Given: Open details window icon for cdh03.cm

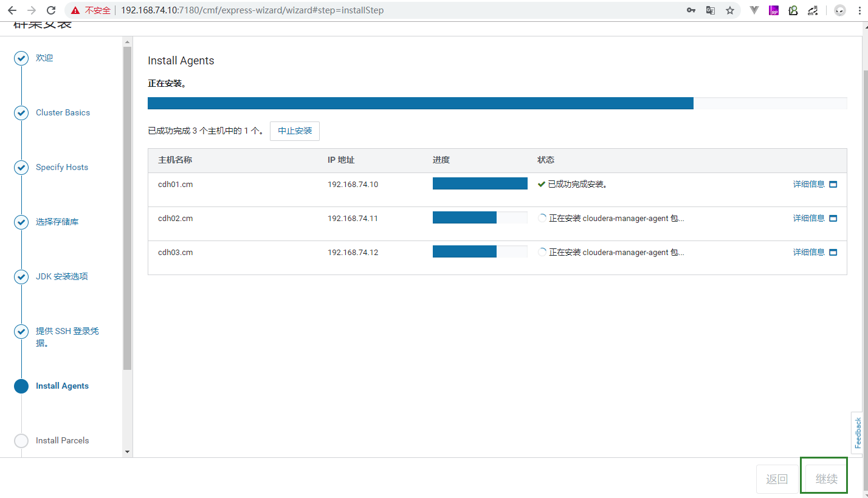Looking at the screenshot, I should tap(833, 252).
